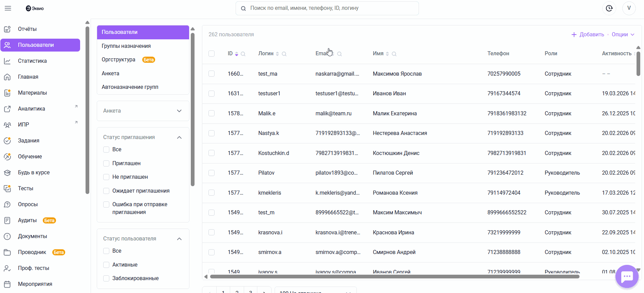Click the filter panel vertical scrollbar
Viewport: 644px width, 293px height.
(x=193, y=110)
